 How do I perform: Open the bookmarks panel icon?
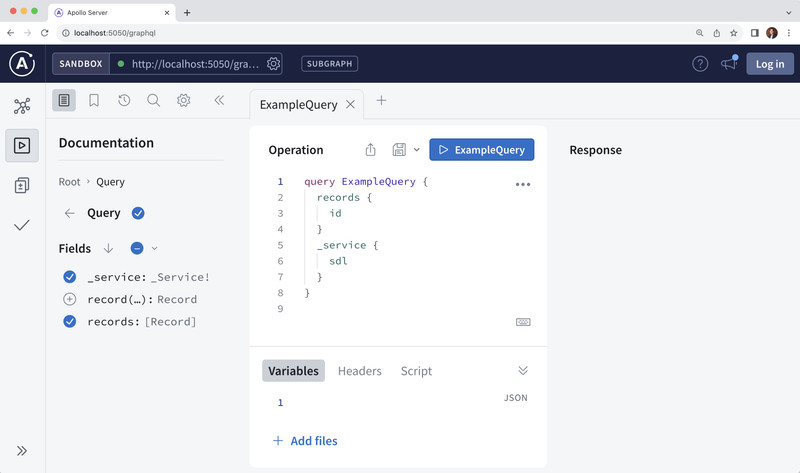pyautogui.click(x=94, y=100)
